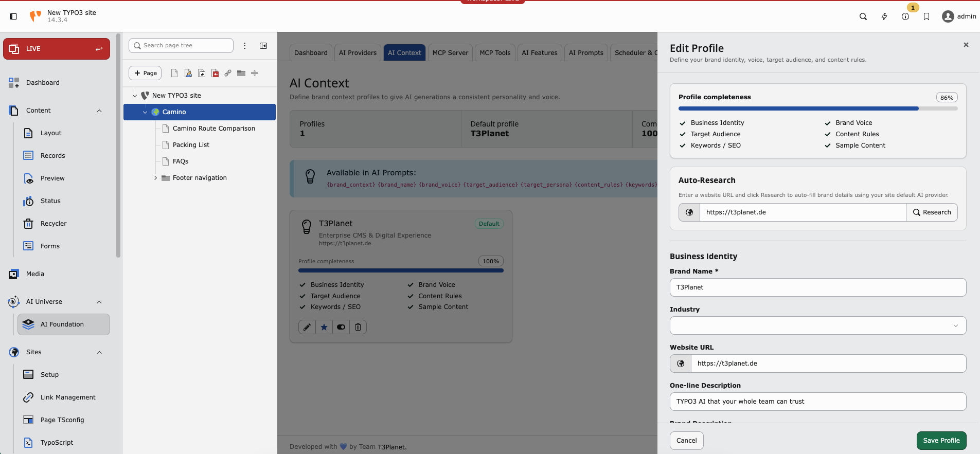Switch to the Dashboard tab
This screenshot has width=980, height=454.
311,52
